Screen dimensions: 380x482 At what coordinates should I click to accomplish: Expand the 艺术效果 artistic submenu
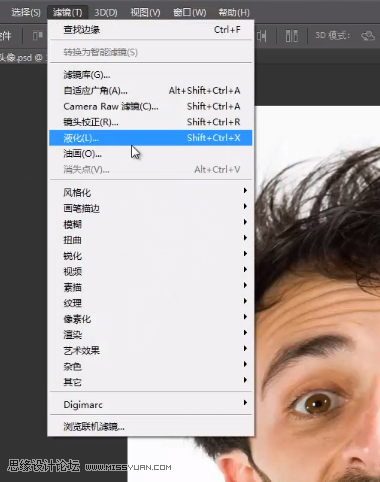[x=151, y=350]
